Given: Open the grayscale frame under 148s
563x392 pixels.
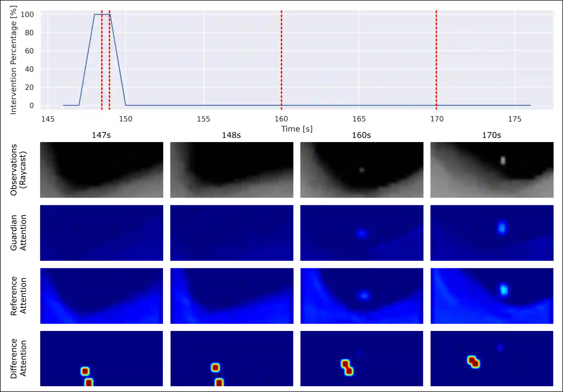Looking at the screenshot, I should 231,170.
